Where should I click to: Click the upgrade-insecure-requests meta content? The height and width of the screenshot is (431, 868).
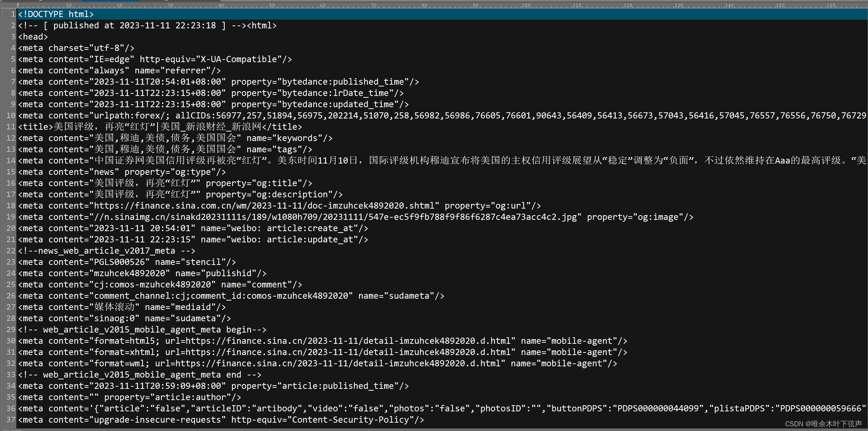tap(158, 420)
